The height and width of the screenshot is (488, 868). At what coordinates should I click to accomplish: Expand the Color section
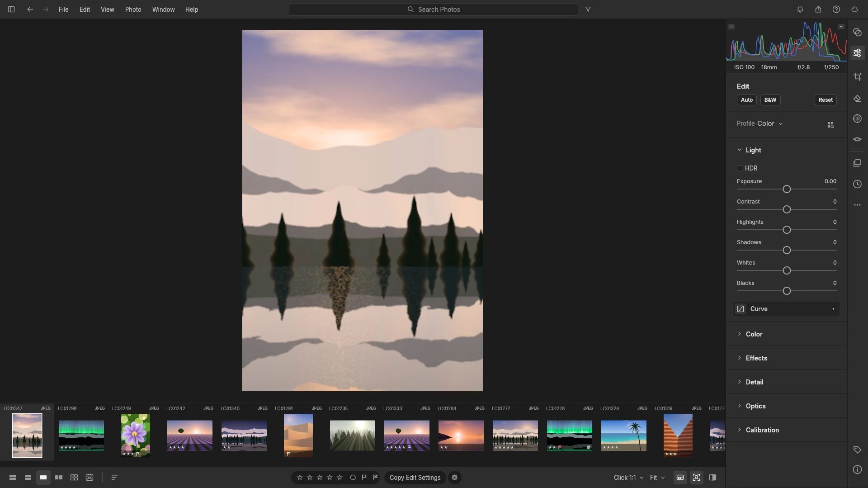[739, 334]
